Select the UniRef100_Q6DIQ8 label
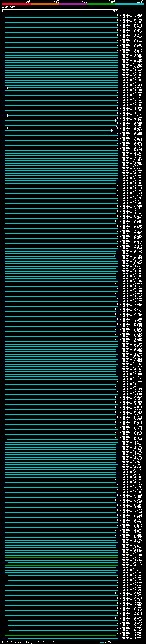 click(x=131, y=331)
